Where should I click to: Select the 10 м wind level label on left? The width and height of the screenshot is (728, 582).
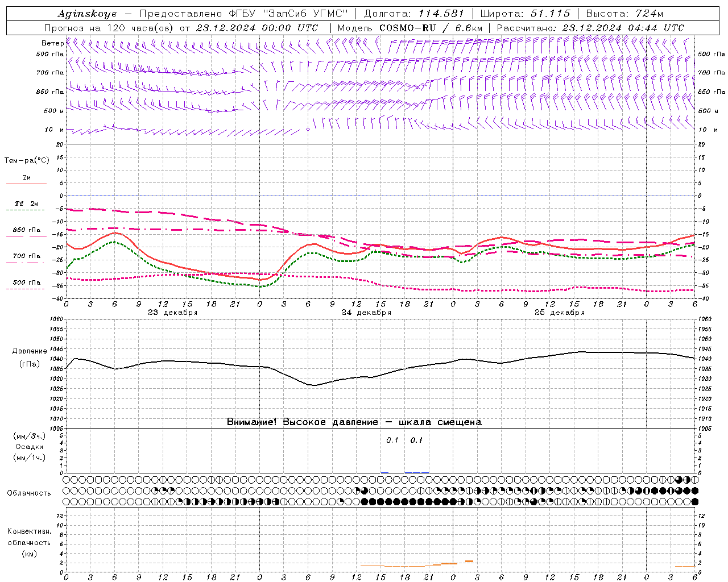coord(55,130)
